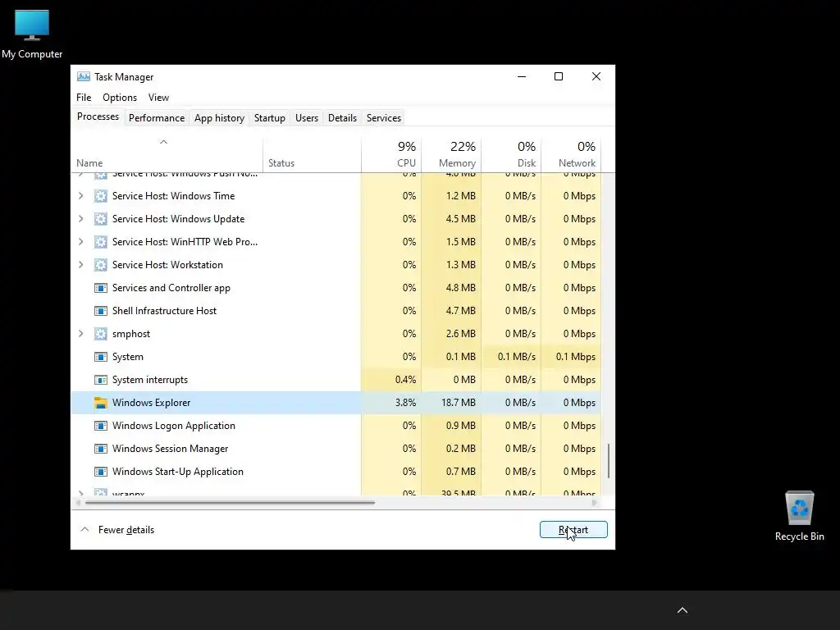840x630 pixels.
Task: Click the Task Manager title bar icon
Action: 84,76
